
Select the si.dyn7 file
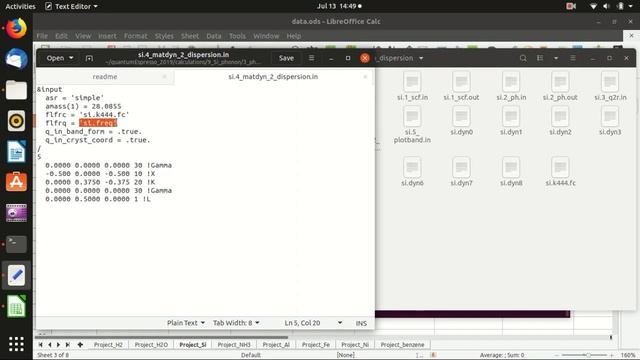[461, 172]
